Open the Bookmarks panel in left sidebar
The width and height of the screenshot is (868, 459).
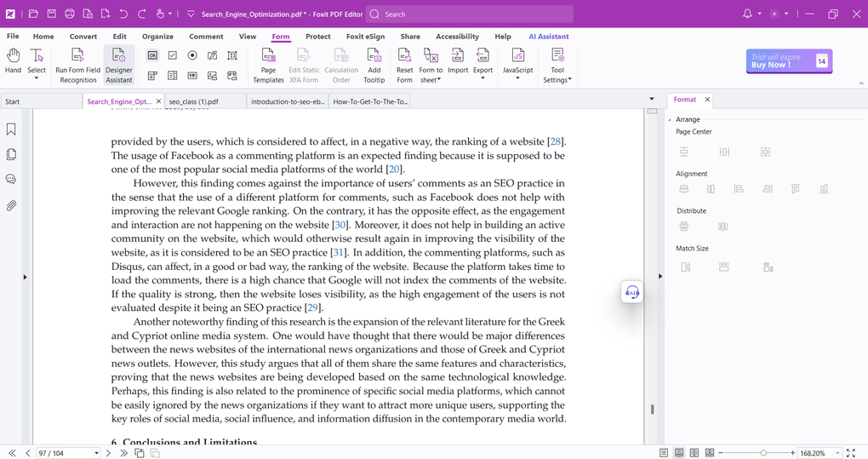pos(11,129)
